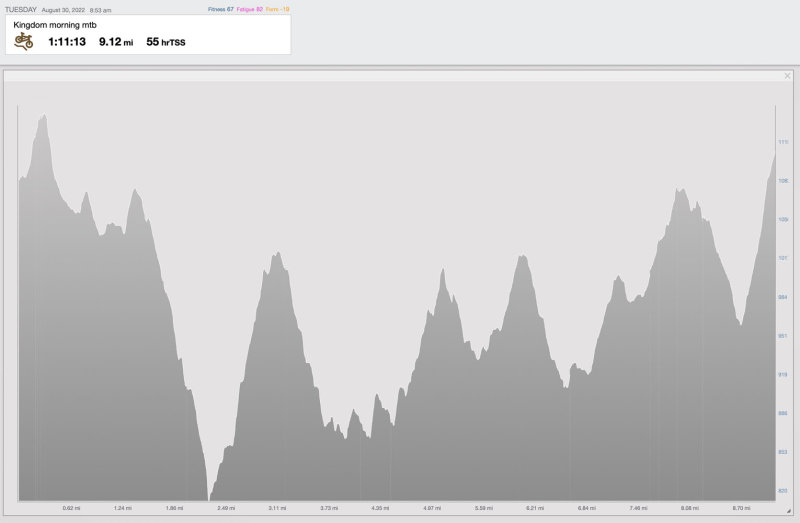The height and width of the screenshot is (523, 800).
Task: Click the 6.84 mi axis label
Action: click(x=587, y=508)
